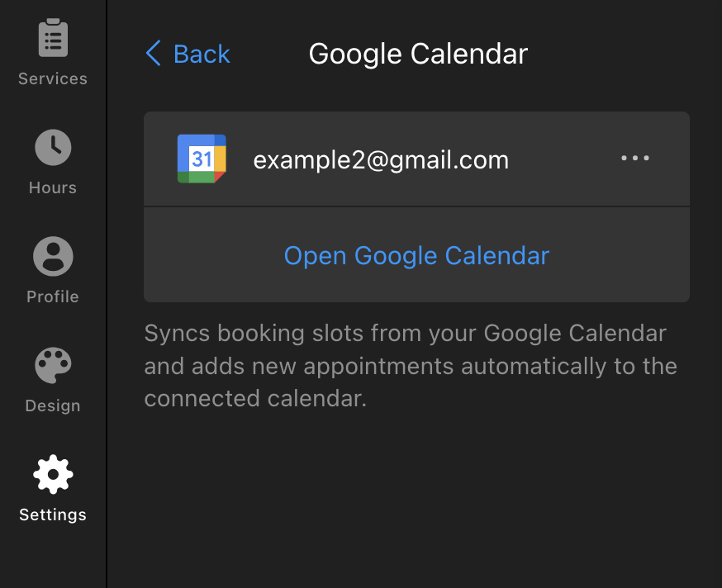Click the Back text button

click(x=202, y=55)
